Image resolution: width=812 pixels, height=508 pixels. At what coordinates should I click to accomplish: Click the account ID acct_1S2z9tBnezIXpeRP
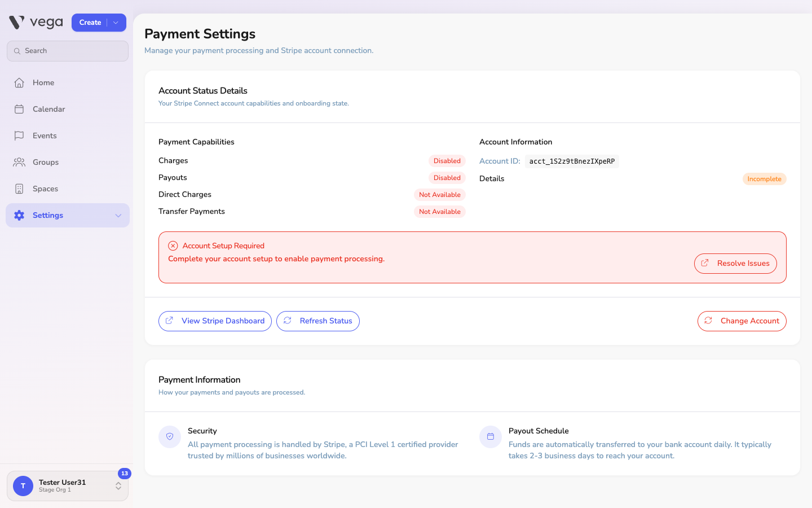coord(572,161)
